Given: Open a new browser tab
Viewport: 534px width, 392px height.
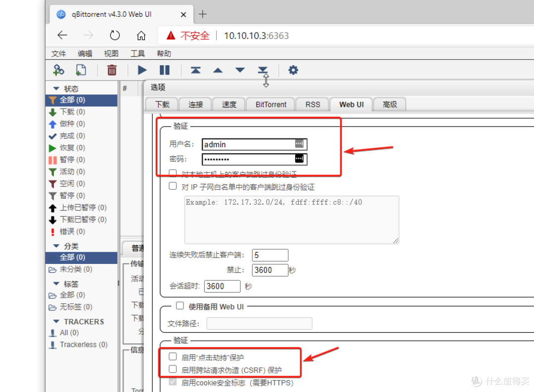Looking at the screenshot, I should [203, 14].
